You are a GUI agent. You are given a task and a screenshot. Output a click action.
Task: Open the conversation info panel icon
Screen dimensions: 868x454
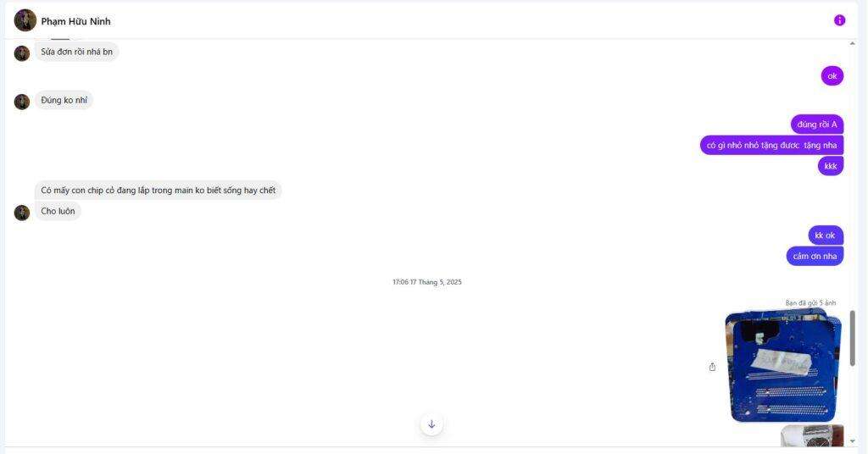tap(839, 20)
